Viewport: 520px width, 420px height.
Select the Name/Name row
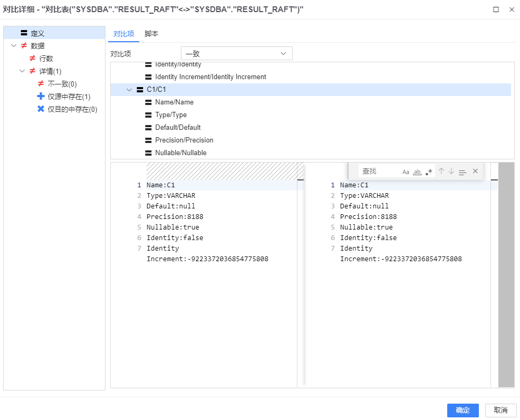coord(311,102)
